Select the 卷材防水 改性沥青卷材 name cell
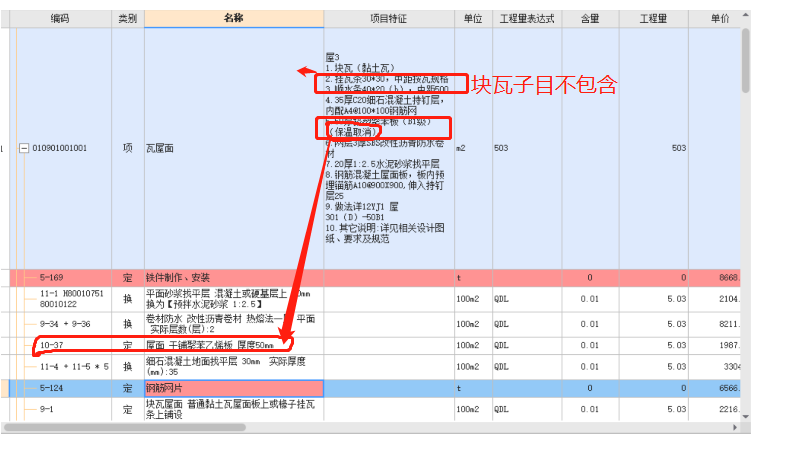Screen dimensions: 810x456 [234, 324]
